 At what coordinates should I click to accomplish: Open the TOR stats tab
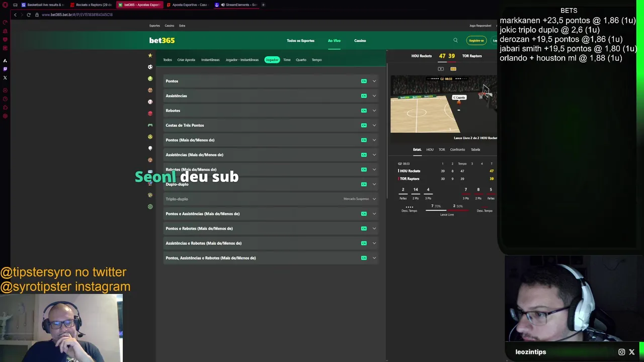(x=442, y=149)
